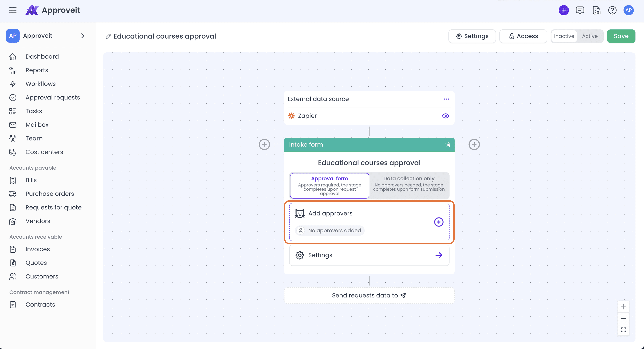This screenshot has height=349, width=644.
Task: Add a stage right of Intake form
Action: [474, 144]
